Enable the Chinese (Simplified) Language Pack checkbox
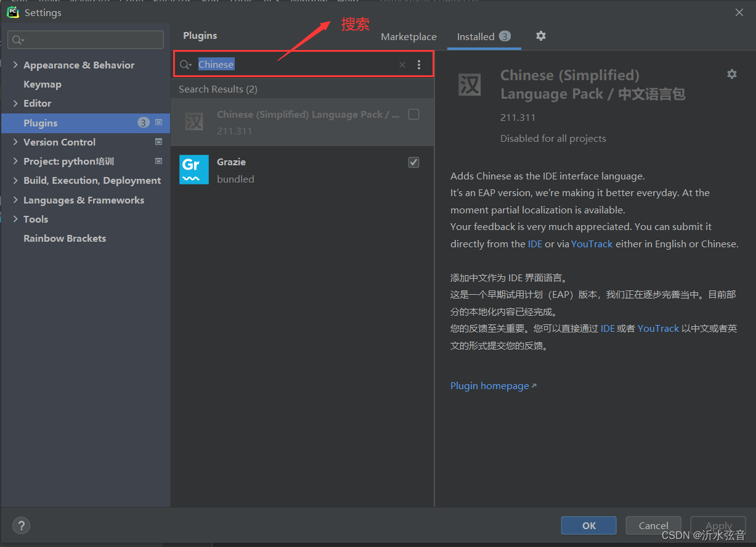This screenshot has height=547, width=756. (414, 114)
